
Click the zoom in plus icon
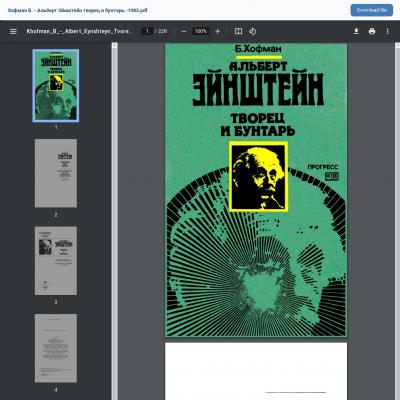tap(218, 31)
